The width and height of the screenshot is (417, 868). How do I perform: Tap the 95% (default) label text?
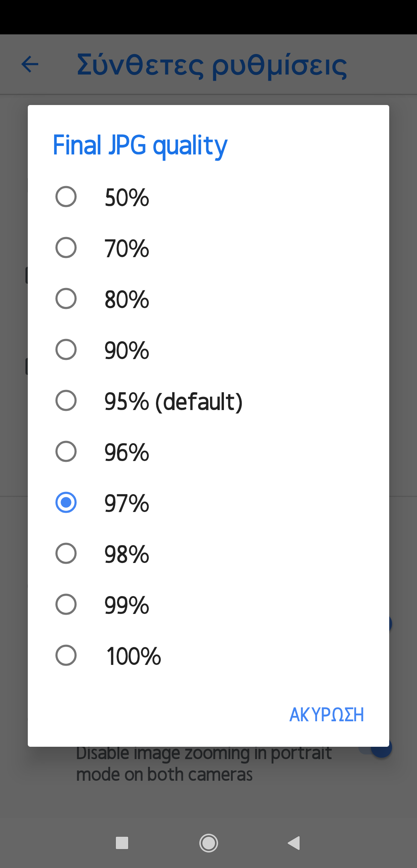pos(173,402)
